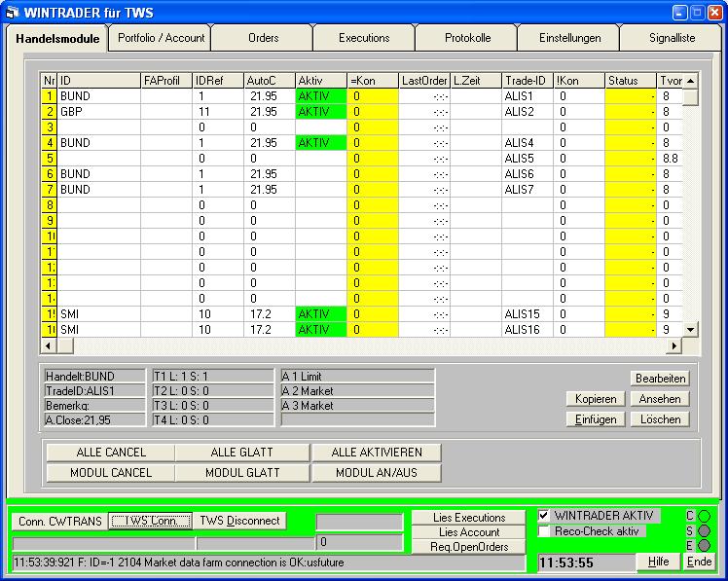728x581 pixels.
Task: Switch to the Portfolio / Account tab
Action: pyautogui.click(x=161, y=38)
